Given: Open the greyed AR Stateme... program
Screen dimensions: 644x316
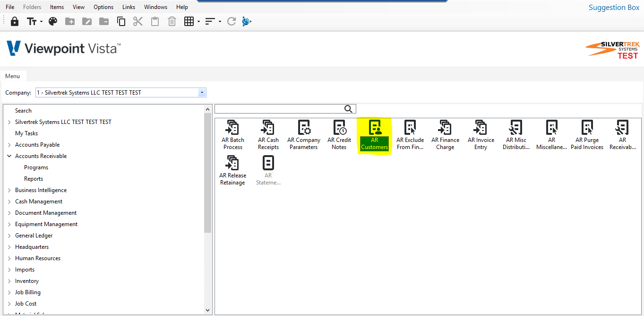Looking at the screenshot, I should 268,171.
